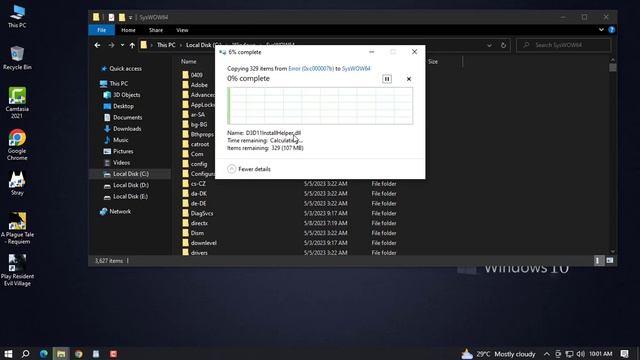This screenshot has height=360, width=640.
Task: Open Desktop in navigation pane
Action: coord(118,106)
